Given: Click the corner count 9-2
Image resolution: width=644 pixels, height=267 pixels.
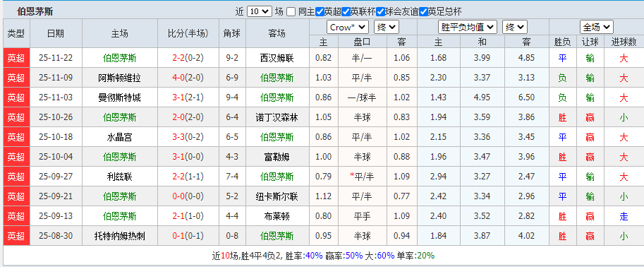Looking at the screenshot, I should (x=233, y=58).
